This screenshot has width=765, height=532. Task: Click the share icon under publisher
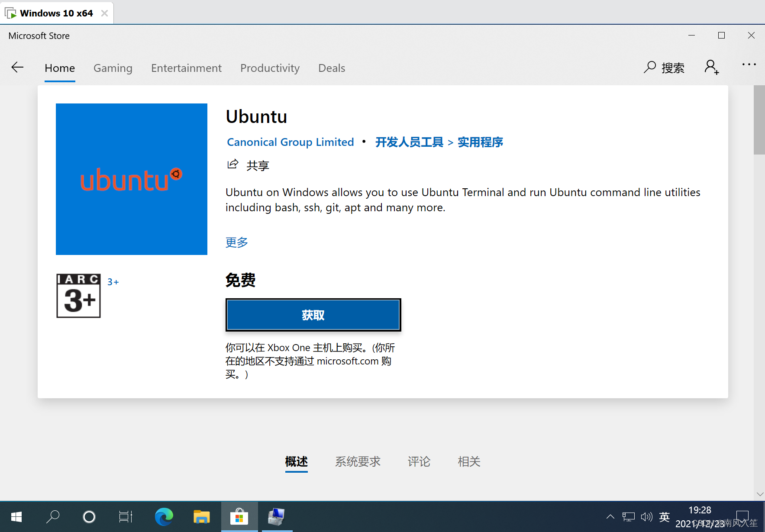pyautogui.click(x=233, y=164)
